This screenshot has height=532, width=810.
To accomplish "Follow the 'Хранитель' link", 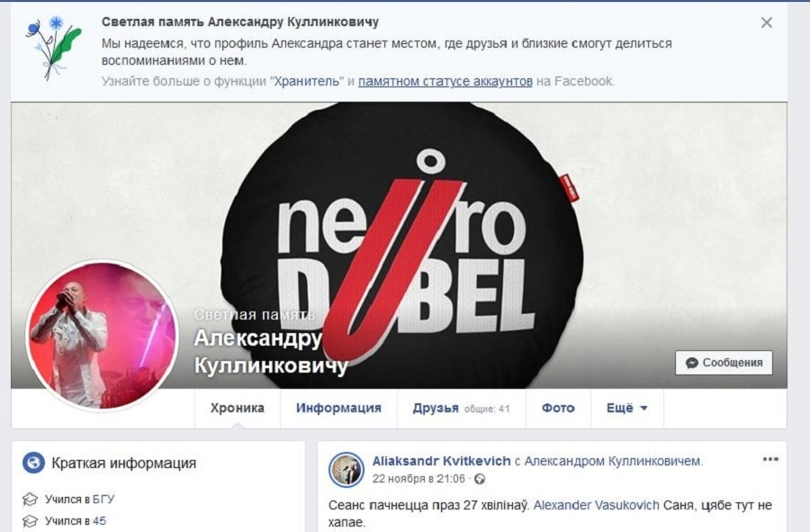I will [x=308, y=82].
